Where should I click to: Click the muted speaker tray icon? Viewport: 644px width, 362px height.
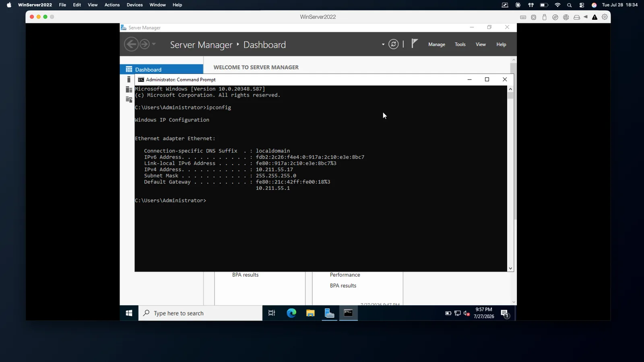466,313
